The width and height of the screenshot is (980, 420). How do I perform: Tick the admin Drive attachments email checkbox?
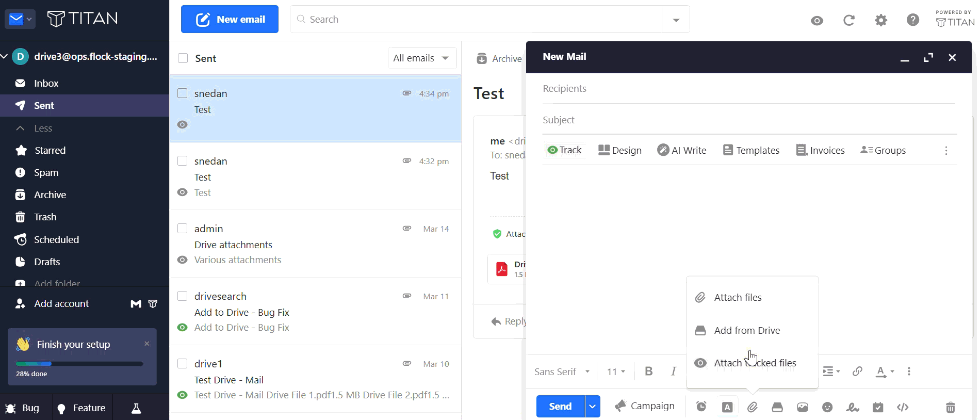pyautogui.click(x=183, y=228)
